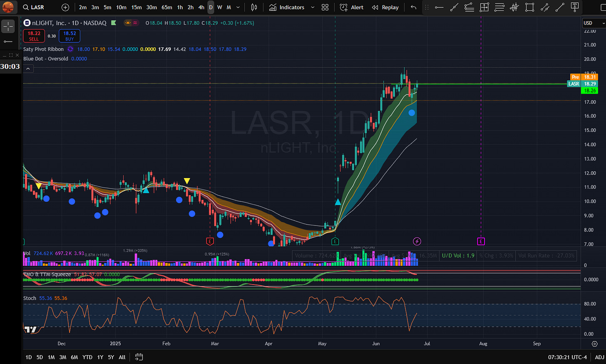Click the purple lightning event marker
Image resolution: width=606 pixels, height=364 pixels.
417,241
